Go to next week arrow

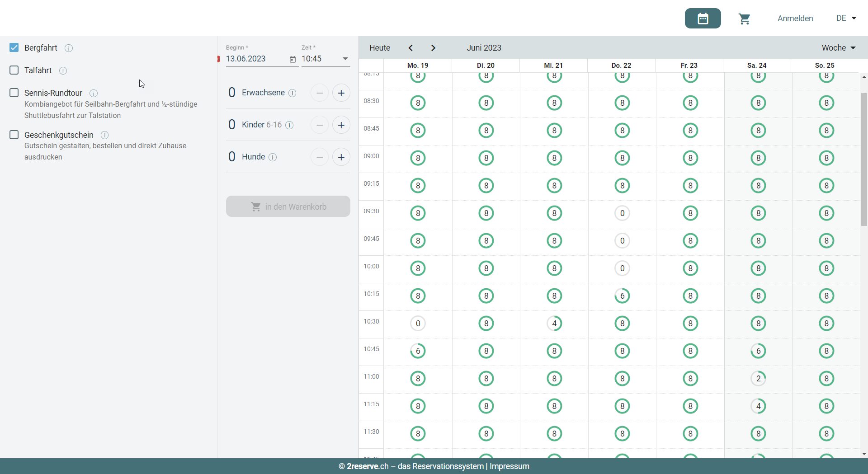(433, 48)
